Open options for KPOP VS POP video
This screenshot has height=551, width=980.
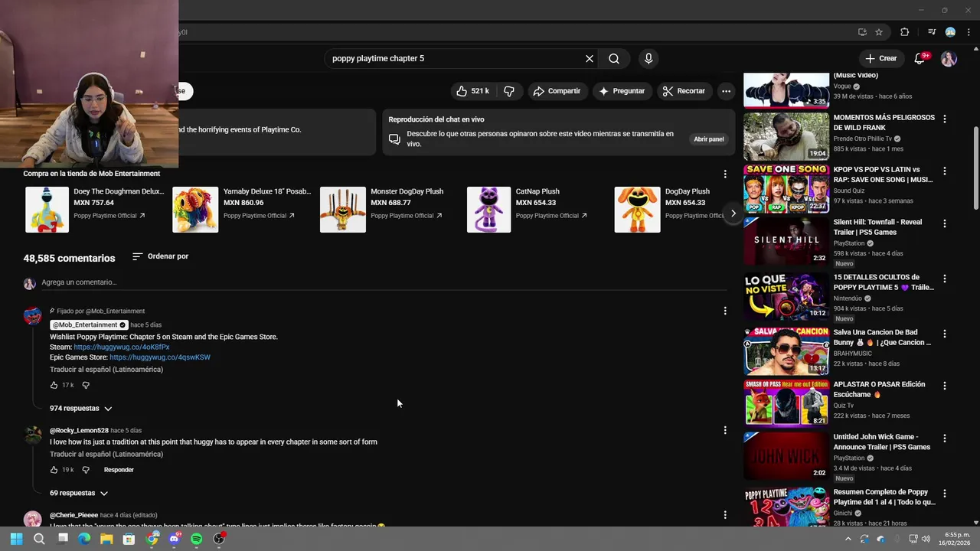945,171
